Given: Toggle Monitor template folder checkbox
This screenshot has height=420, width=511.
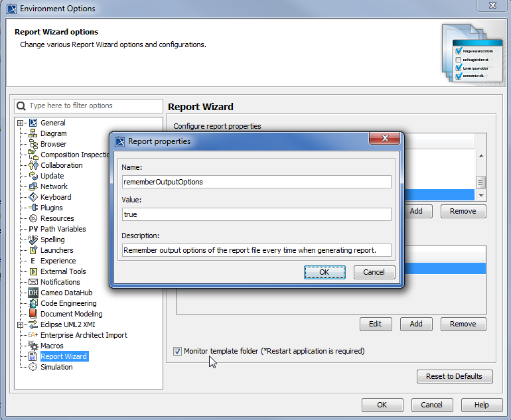Looking at the screenshot, I should (177, 351).
